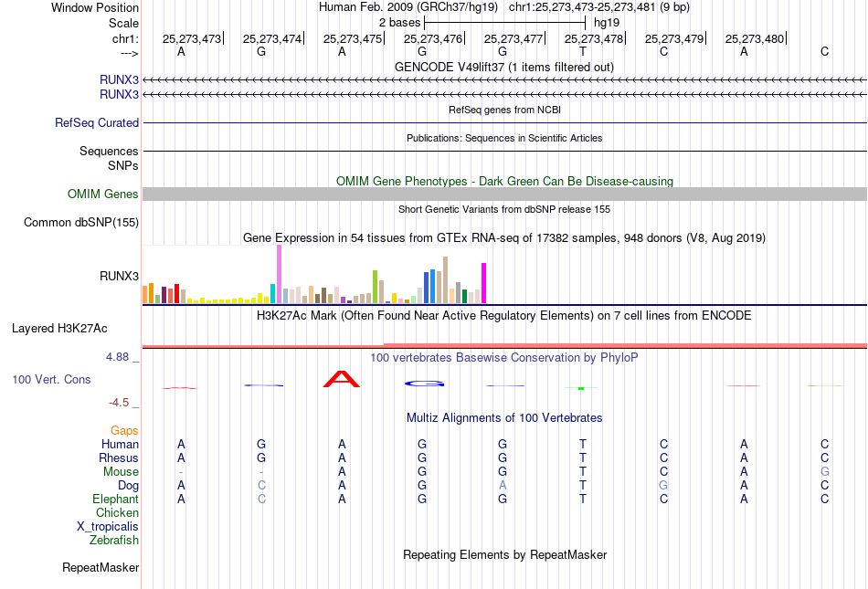
Task: Click the SNPs track label
Action: point(123,165)
